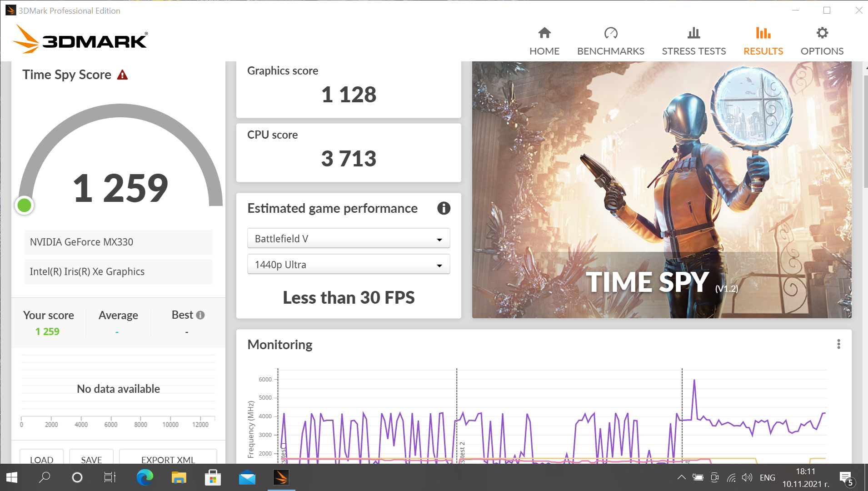Click the dashed Graphics test 2 marker in Monitoring
868x491 pixels.
click(457, 416)
